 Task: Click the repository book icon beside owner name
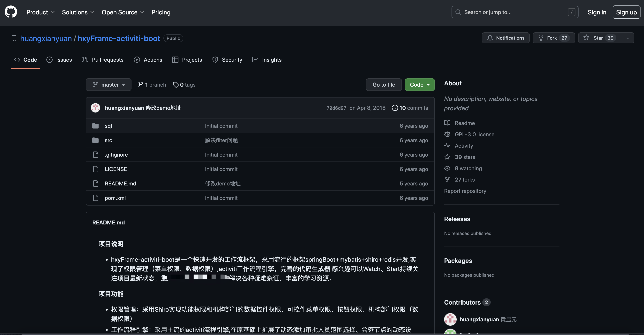(x=14, y=38)
